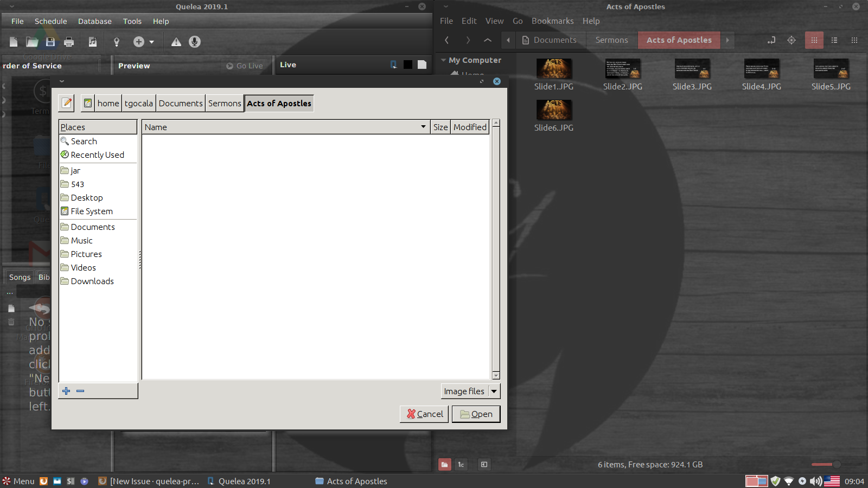The height and width of the screenshot is (488, 868).
Task: Print the current schedule in Quelea
Action: coord(69,42)
